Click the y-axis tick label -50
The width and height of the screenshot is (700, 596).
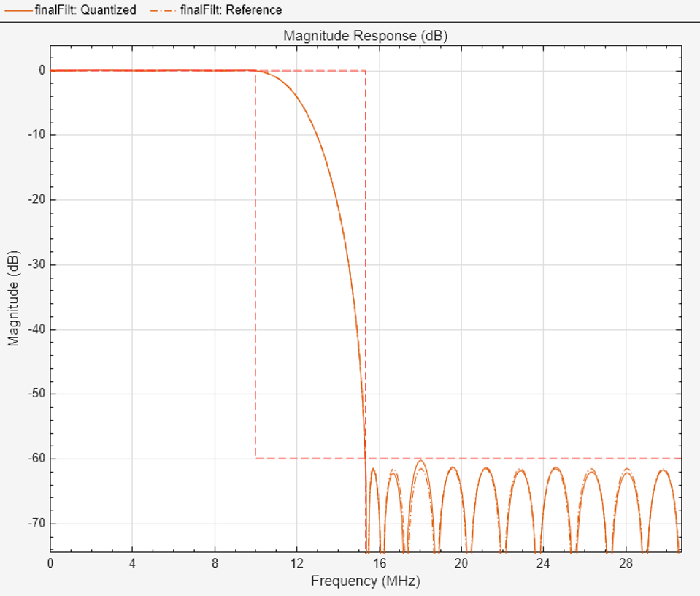pyautogui.click(x=36, y=394)
